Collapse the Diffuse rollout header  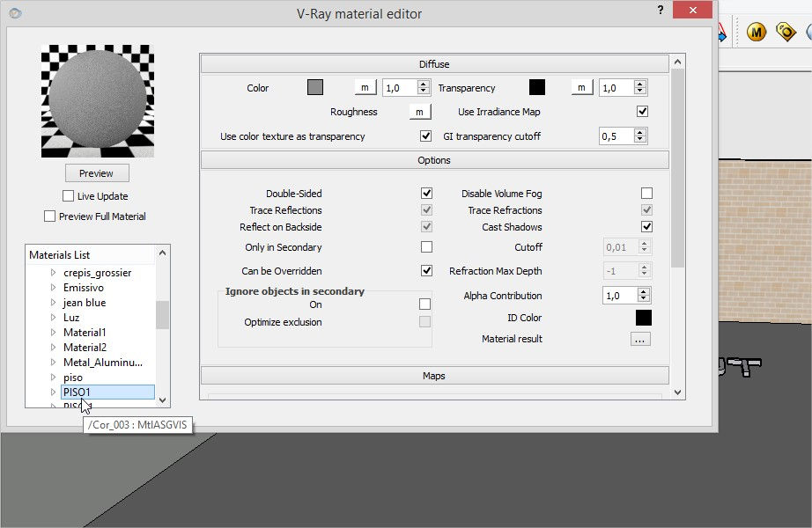coord(434,64)
